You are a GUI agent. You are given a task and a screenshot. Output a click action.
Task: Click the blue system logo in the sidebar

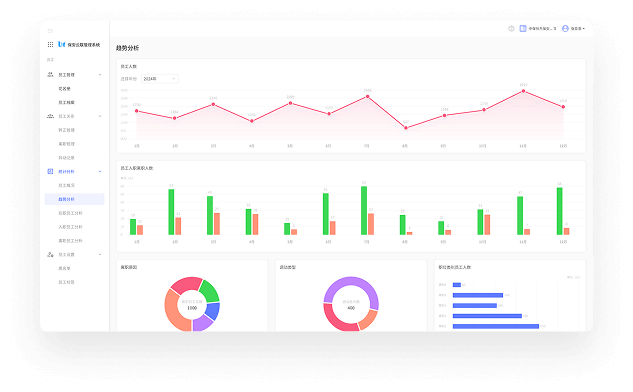(x=61, y=44)
